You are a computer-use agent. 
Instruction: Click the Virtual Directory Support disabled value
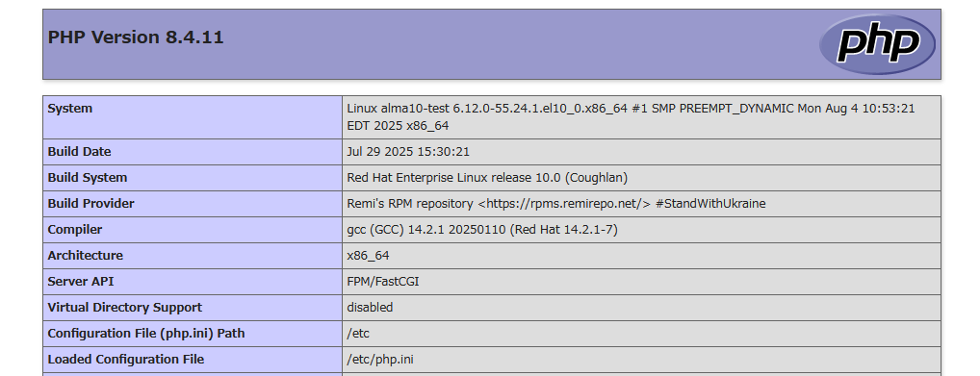click(370, 308)
